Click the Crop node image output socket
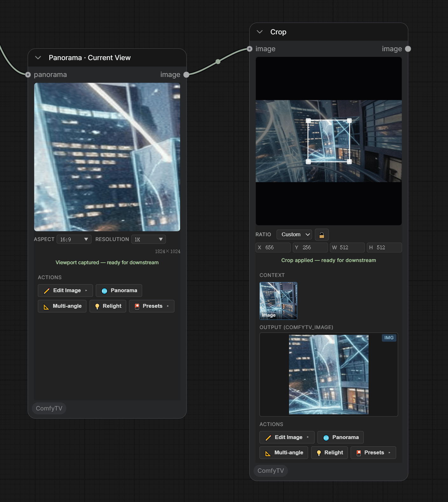 click(x=408, y=49)
